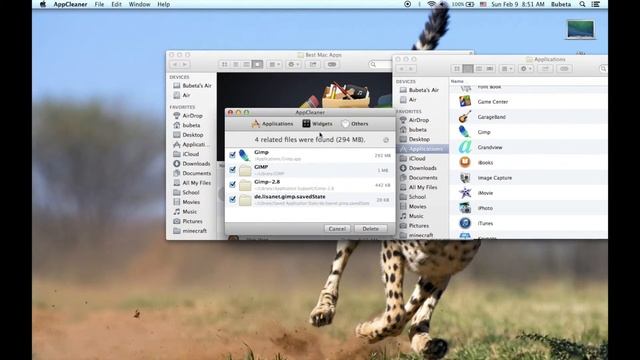The image size is (640, 360).
Task: Open the Apple menu
Action: (43, 4)
